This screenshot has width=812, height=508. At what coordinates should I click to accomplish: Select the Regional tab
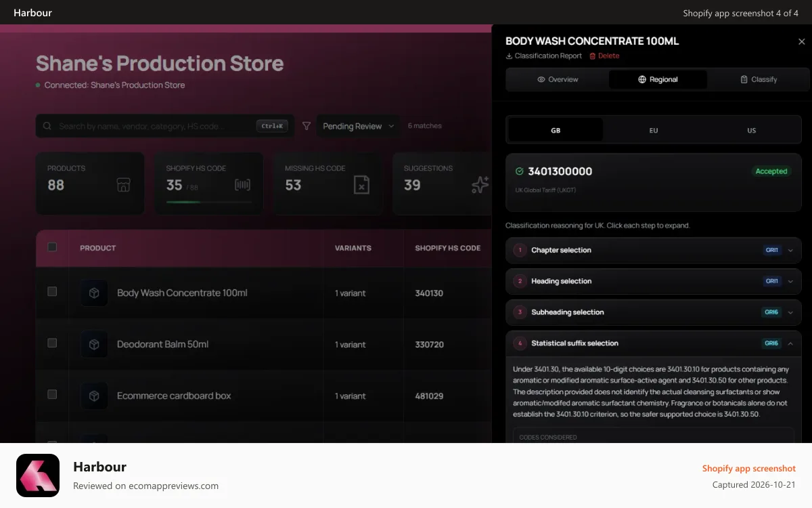(658, 79)
